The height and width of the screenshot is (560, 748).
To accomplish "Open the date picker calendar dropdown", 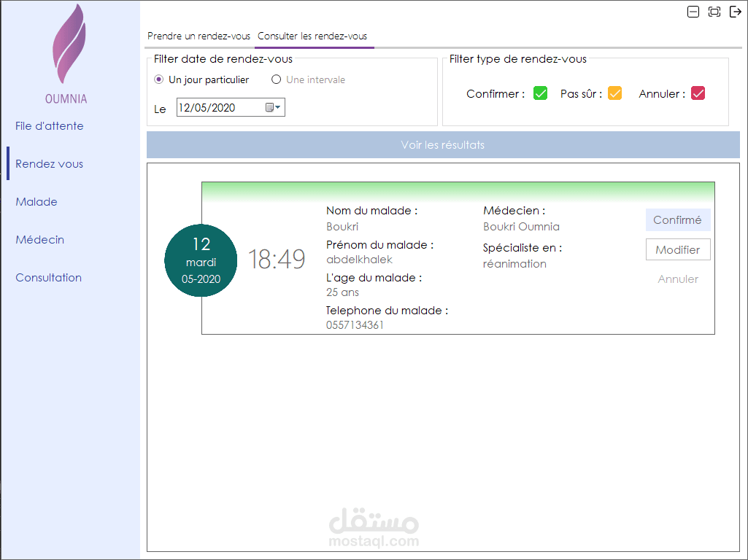I will coord(273,108).
